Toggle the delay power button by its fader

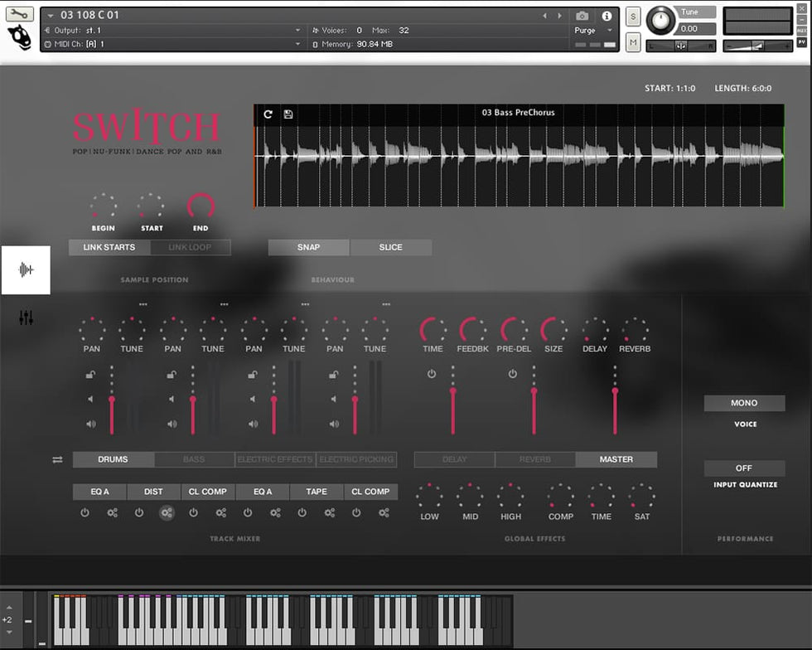pos(432,375)
